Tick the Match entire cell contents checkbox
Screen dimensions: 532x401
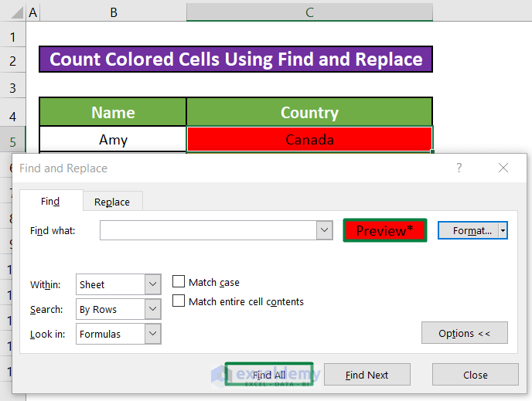point(179,301)
